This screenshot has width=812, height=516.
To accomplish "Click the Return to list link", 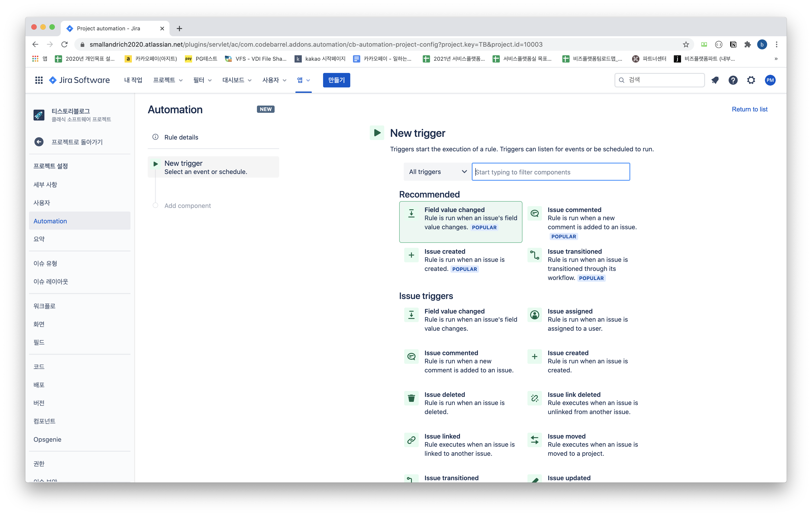I will coord(749,109).
